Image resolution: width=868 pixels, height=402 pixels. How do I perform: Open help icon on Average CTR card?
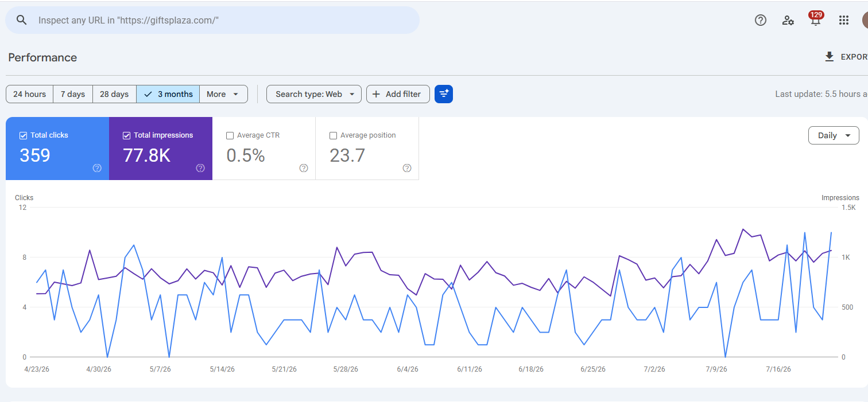304,168
